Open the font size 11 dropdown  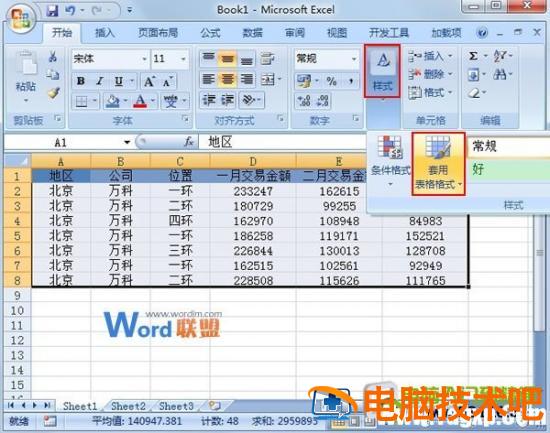(x=183, y=59)
